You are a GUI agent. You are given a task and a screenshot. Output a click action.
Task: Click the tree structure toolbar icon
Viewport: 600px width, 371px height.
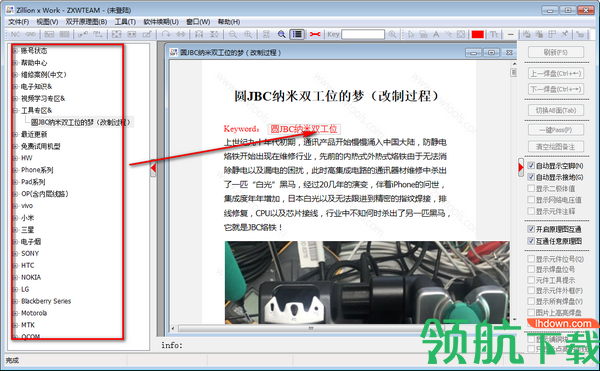pos(580,34)
